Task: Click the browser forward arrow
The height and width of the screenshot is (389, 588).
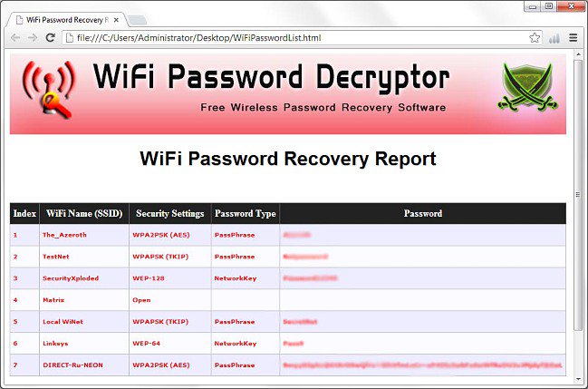Action: point(32,38)
